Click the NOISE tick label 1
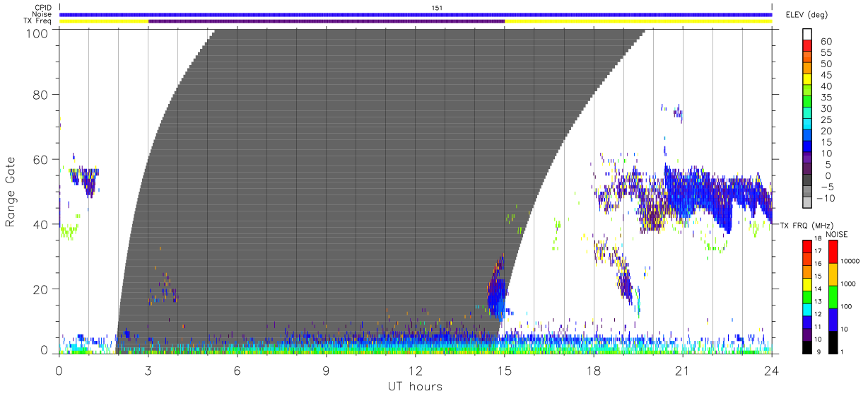 click(x=843, y=351)
